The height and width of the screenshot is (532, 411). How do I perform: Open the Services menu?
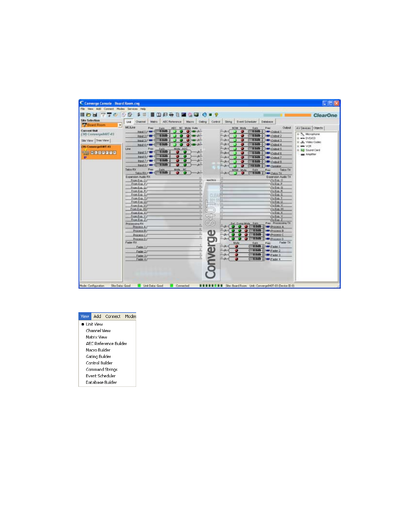tap(132, 109)
